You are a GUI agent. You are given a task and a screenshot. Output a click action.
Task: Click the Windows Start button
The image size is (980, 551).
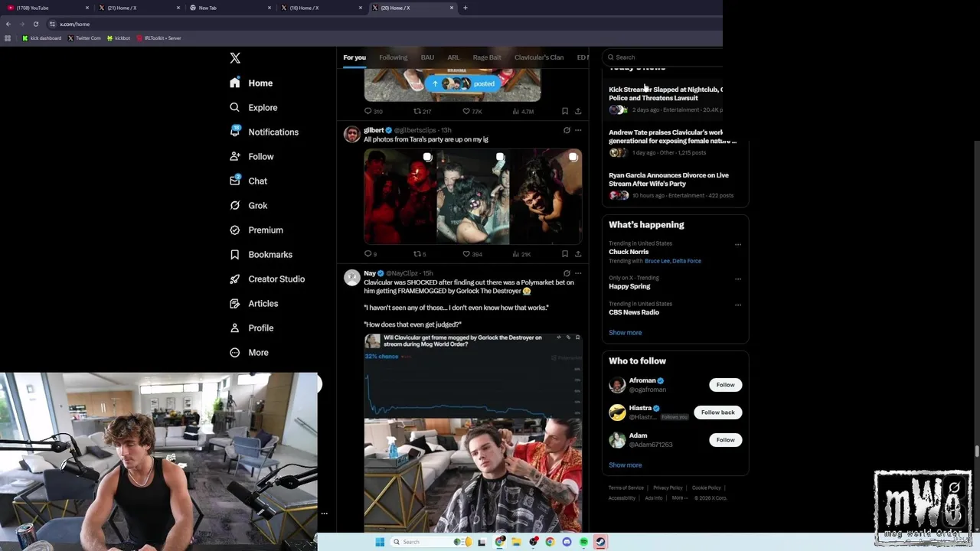click(380, 542)
